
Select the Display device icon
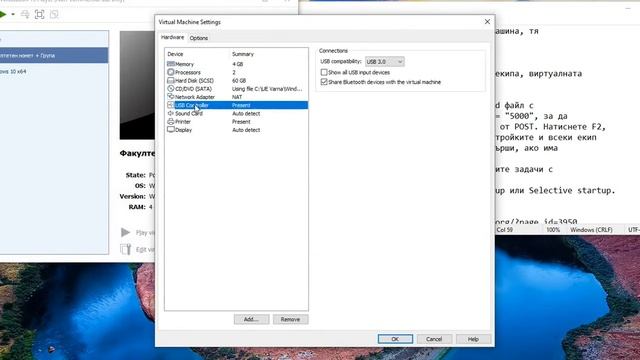[x=171, y=130]
